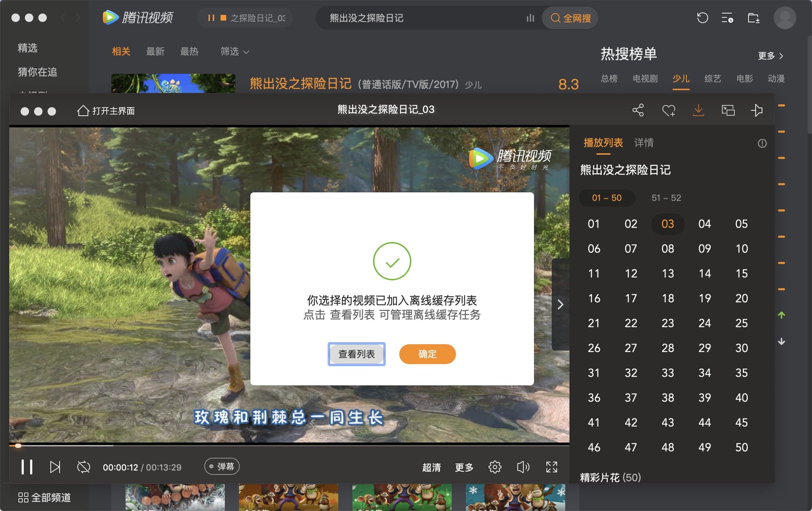Click the 腾讯视频 logo in main window
The height and width of the screenshot is (511, 812).
[138, 17]
